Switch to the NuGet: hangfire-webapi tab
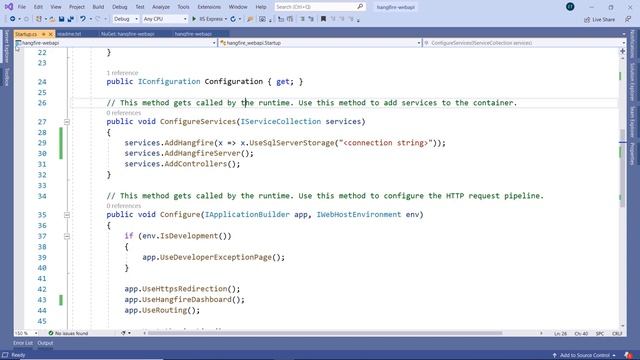Image resolution: width=640 pixels, height=360 pixels. pyautogui.click(x=128, y=34)
